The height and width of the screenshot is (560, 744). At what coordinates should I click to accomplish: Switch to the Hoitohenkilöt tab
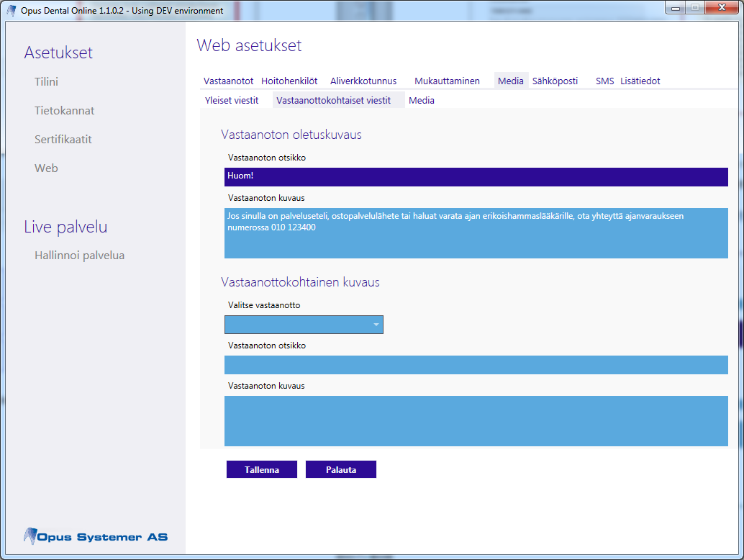pos(289,81)
